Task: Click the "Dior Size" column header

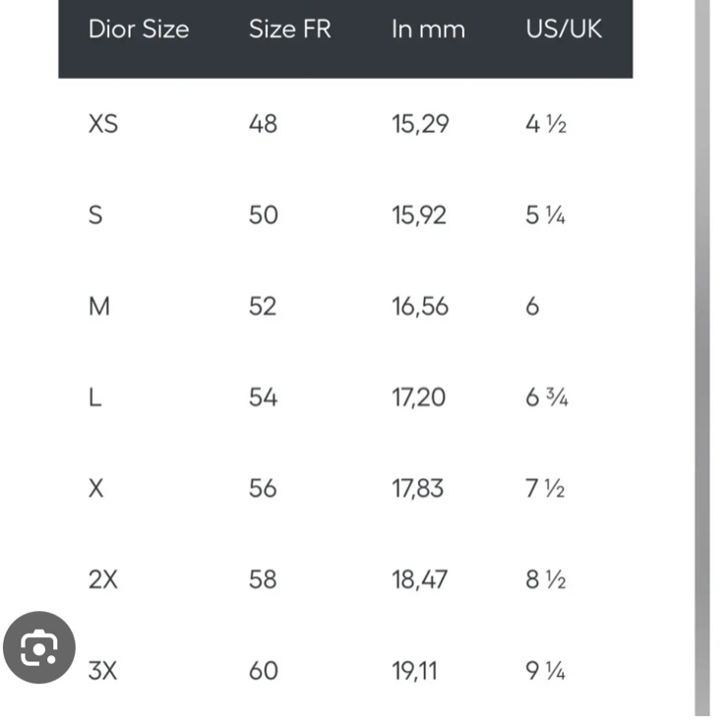Action: [x=138, y=29]
